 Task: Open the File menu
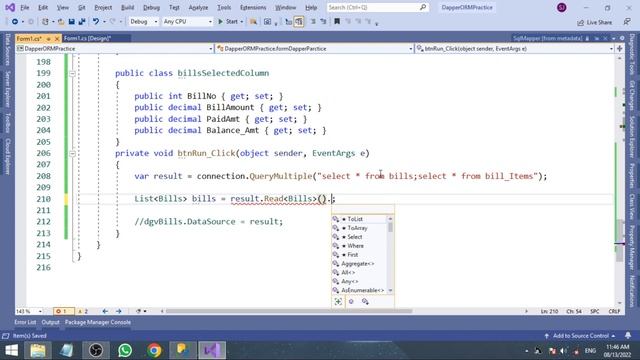[24, 7]
